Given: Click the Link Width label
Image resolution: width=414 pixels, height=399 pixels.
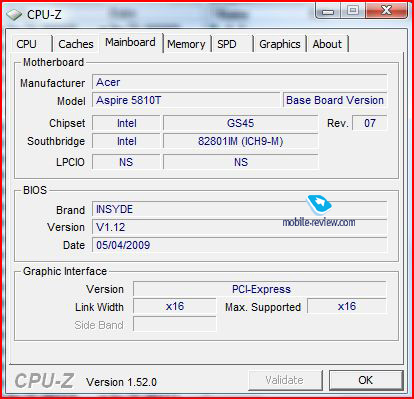Looking at the screenshot, I should [x=99, y=307].
